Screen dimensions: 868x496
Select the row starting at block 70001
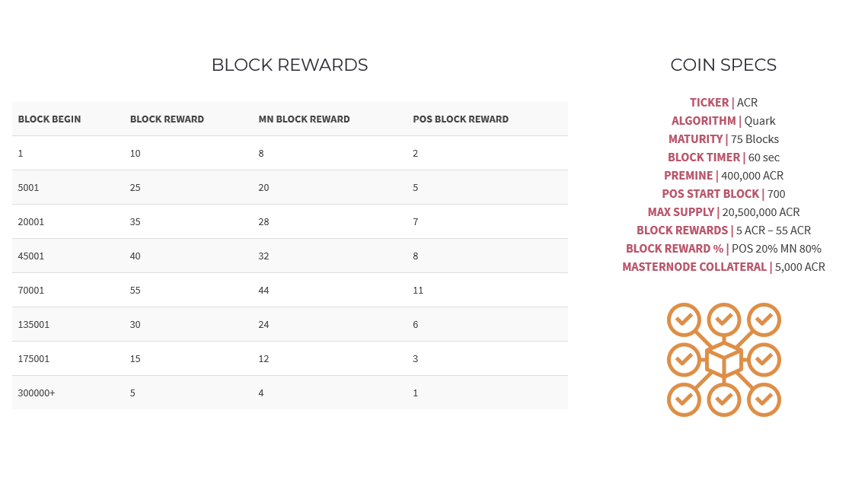pyautogui.click(x=290, y=291)
